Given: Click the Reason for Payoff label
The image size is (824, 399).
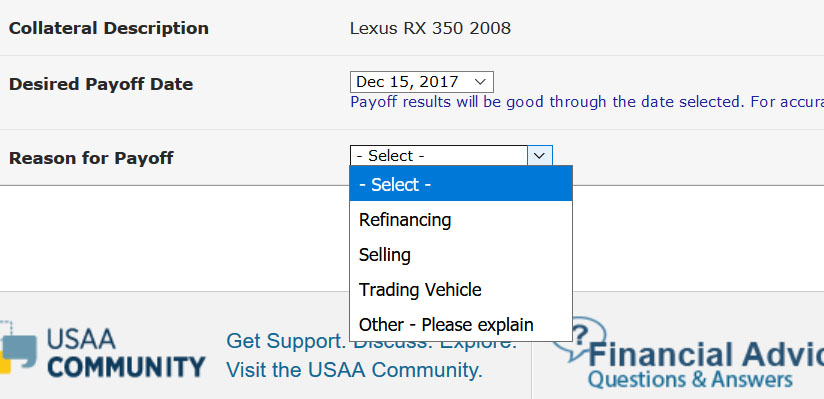Looking at the screenshot, I should pos(91,158).
